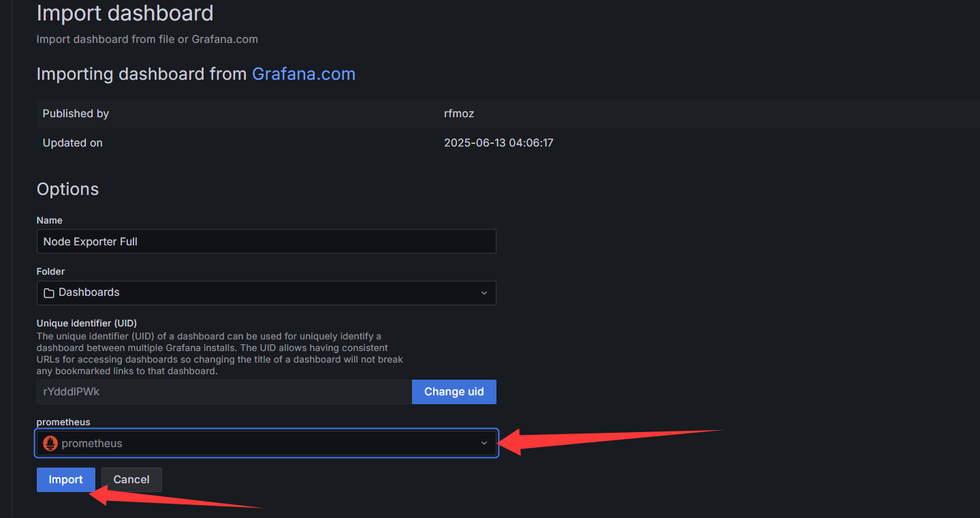The width and height of the screenshot is (980, 518).
Task: Open the Grafana.com link
Action: [304, 74]
